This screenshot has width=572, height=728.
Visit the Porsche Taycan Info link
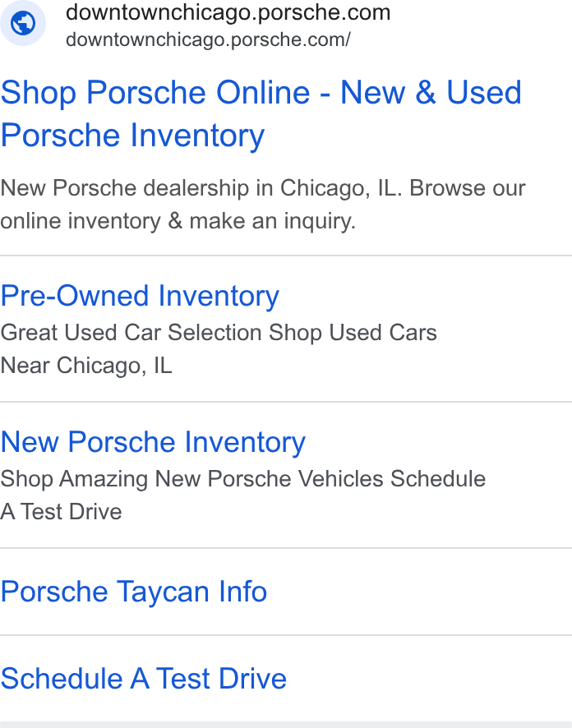134,592
